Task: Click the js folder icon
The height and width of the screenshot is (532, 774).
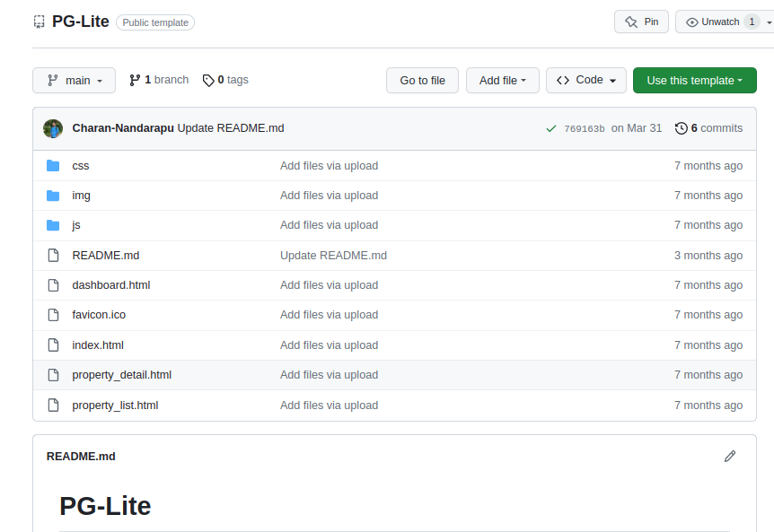Action: tap(53, 225)
